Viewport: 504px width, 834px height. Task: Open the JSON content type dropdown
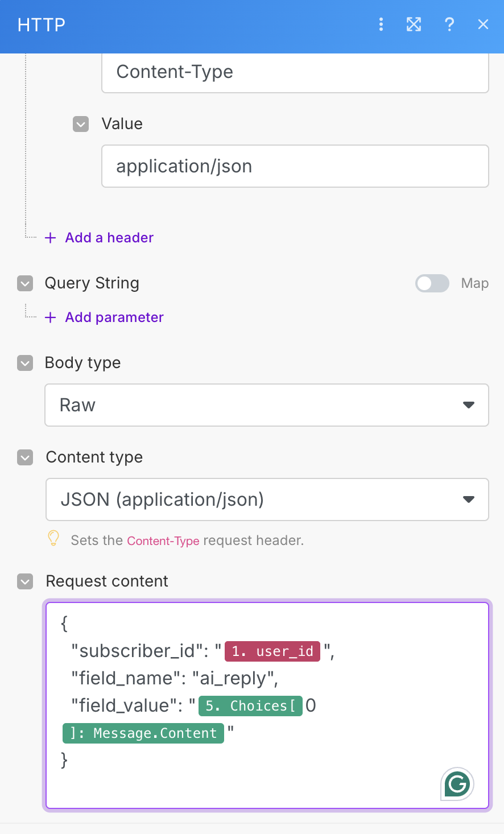click(x=267, y=499)
